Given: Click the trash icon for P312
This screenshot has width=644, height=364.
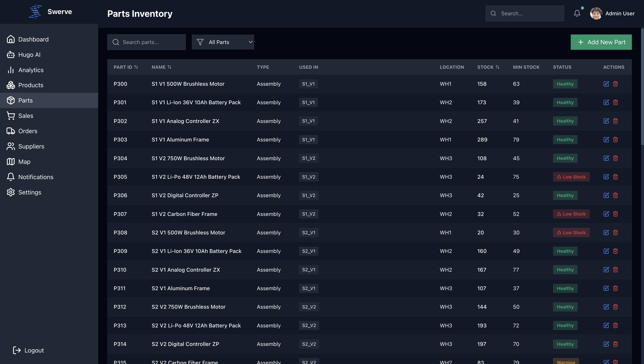Looking at the screenshot, I should (615, 307).
